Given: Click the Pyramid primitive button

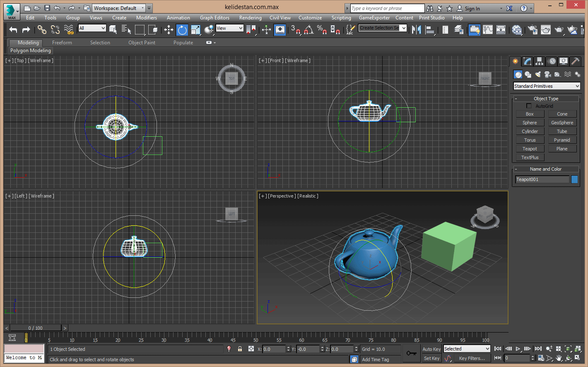Looking at the screenshot, I should [562, 140].
